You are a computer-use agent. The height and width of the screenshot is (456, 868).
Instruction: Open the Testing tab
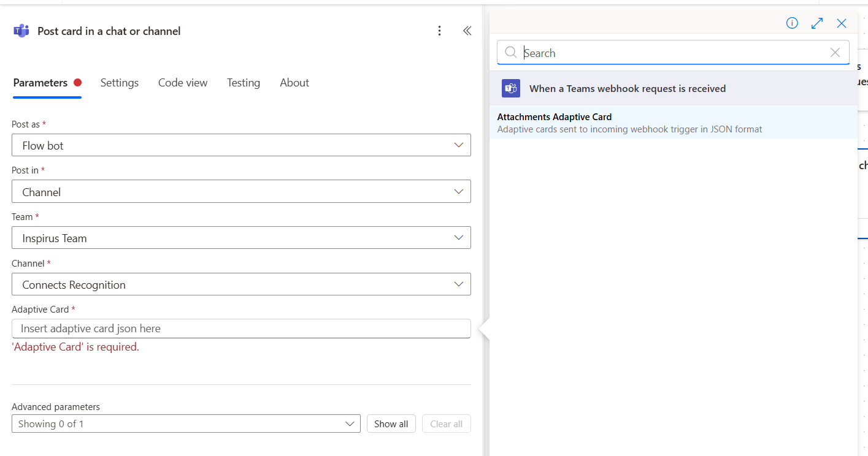tap(244, 83)
